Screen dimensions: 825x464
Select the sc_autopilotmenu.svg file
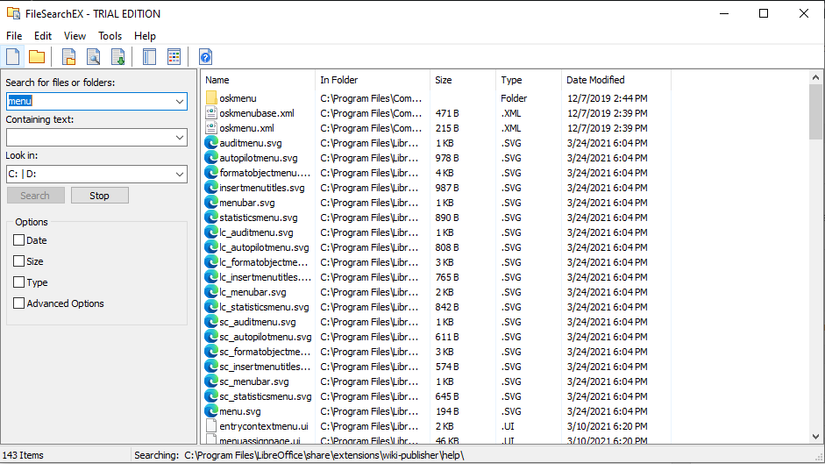click(x=265, y=337)
